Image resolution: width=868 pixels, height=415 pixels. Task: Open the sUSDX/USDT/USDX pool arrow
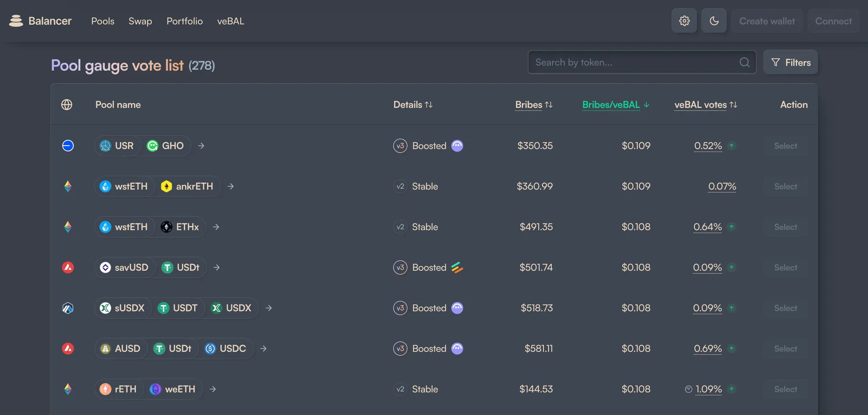pyautogui.click(x=269, y=308)
